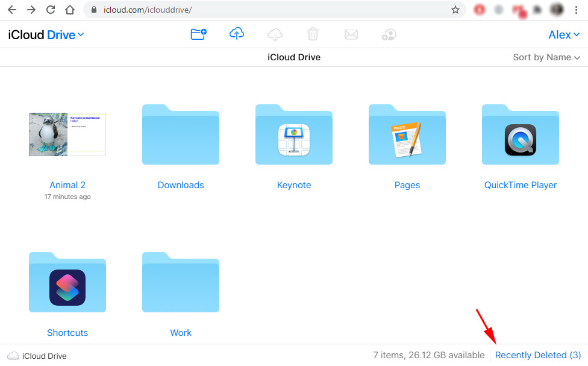588x366 pixels.
Task: Click the icloud.com address bar
Action: pos(275,10)
